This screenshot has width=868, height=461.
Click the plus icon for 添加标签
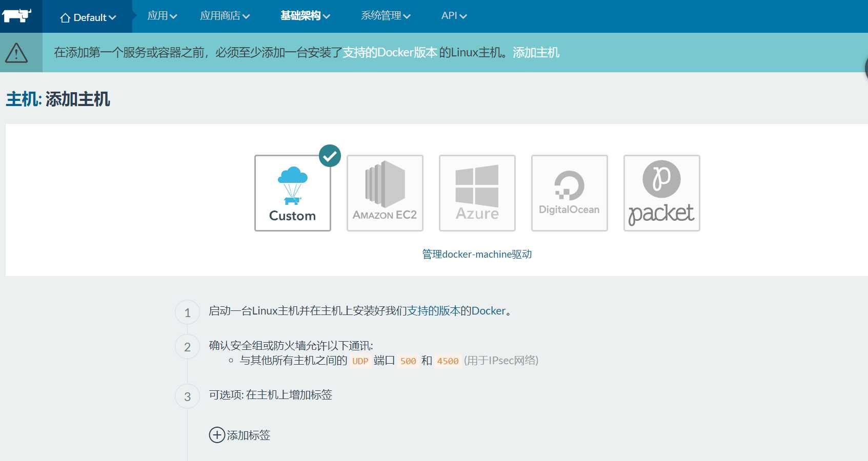click(217, 435)
